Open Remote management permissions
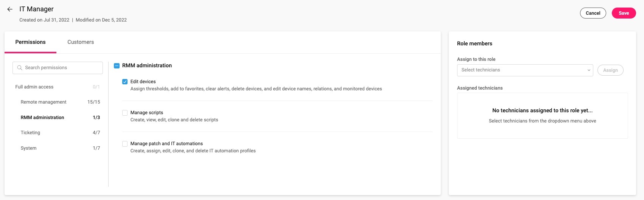Viewport: 644px width, 200px height. [44, 102]
